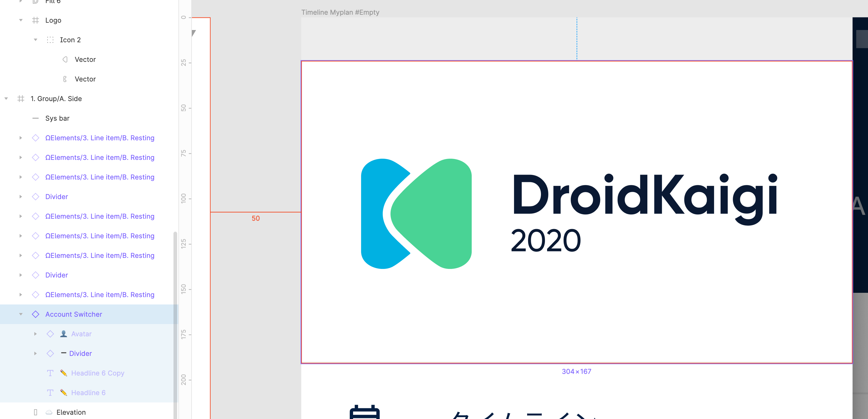Select the Headline 6 Copy layer name
868x419 pixels.
(x=98, y=373)
